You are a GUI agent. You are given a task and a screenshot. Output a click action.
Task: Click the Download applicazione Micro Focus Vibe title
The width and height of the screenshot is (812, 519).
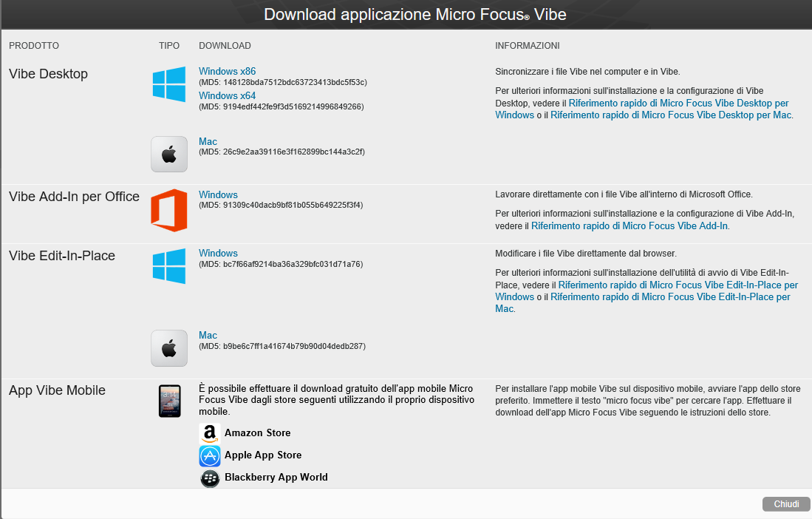click(x=414, y=15)
